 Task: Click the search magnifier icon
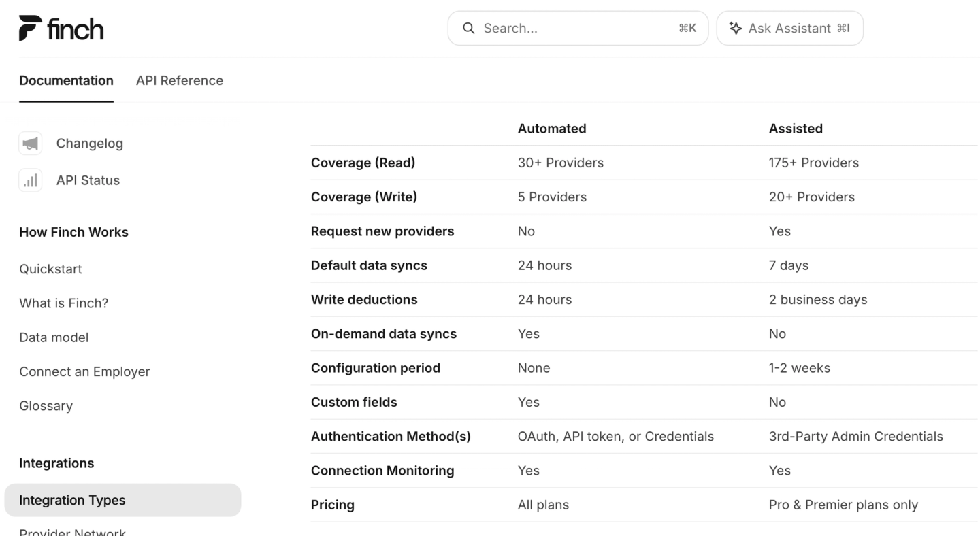pos(468,28)
